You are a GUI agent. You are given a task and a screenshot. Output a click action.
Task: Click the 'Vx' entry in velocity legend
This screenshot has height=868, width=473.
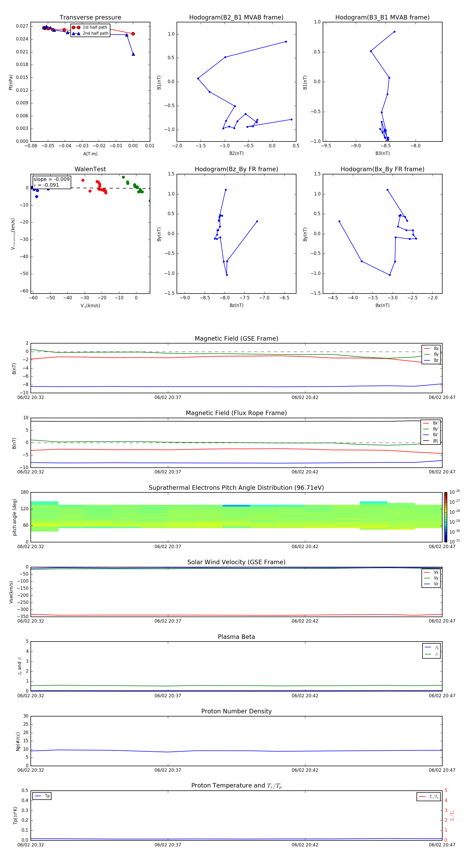point(431,572)
